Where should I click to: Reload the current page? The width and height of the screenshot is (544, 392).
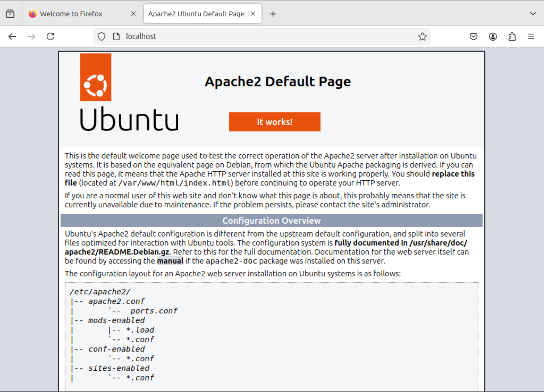[51, 36]
